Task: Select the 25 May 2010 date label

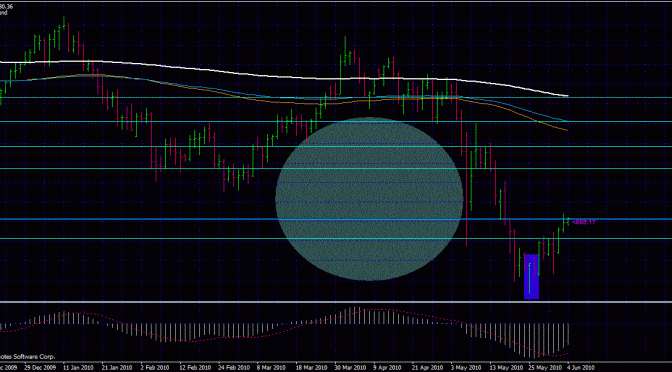Action: point(544,368)
